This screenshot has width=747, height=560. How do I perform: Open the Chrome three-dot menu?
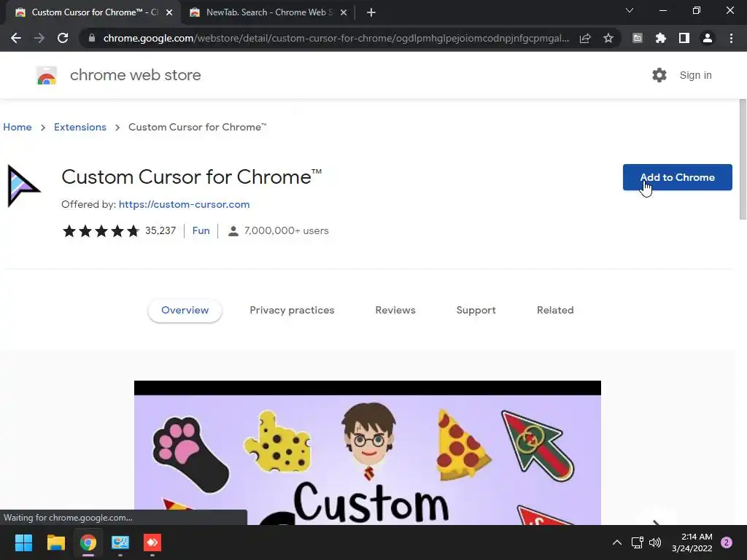[x=731, y=38]
